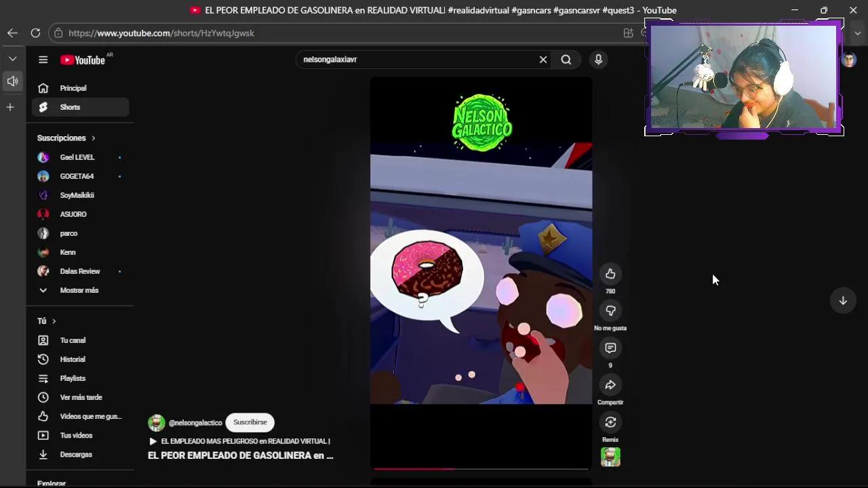Screen dimensions: 868x488
Task: Clear the search text with the X
Action: pos(543,60)
